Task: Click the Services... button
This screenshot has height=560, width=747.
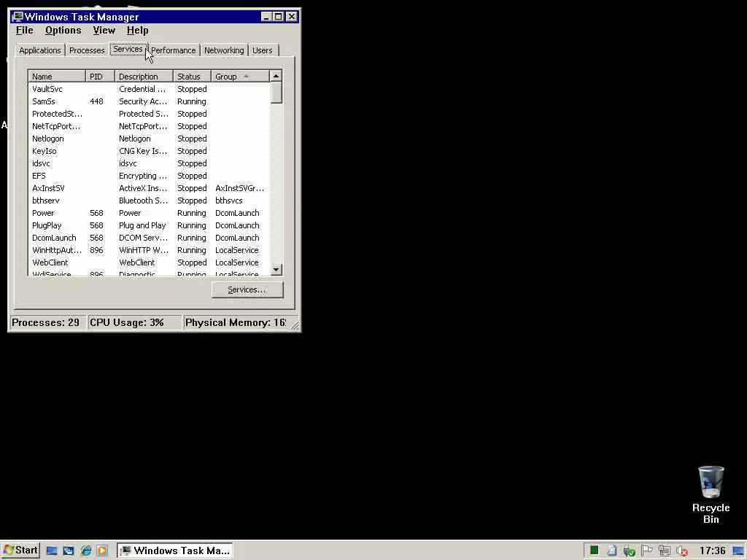Action: [247, 289]
